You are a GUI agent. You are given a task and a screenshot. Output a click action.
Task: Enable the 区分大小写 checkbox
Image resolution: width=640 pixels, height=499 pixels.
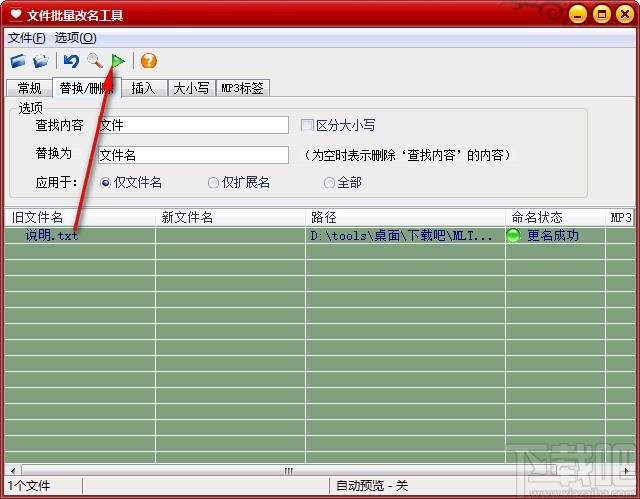coord(308,126)
